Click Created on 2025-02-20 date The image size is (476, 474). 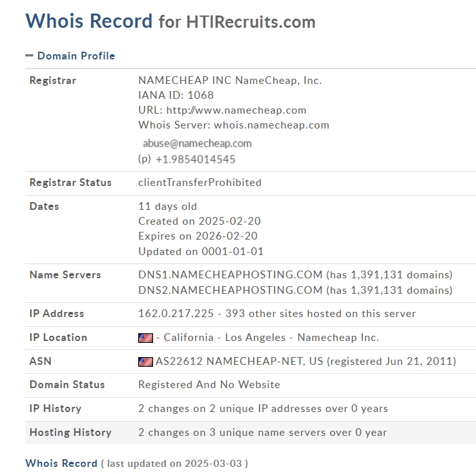pos(200,222)
